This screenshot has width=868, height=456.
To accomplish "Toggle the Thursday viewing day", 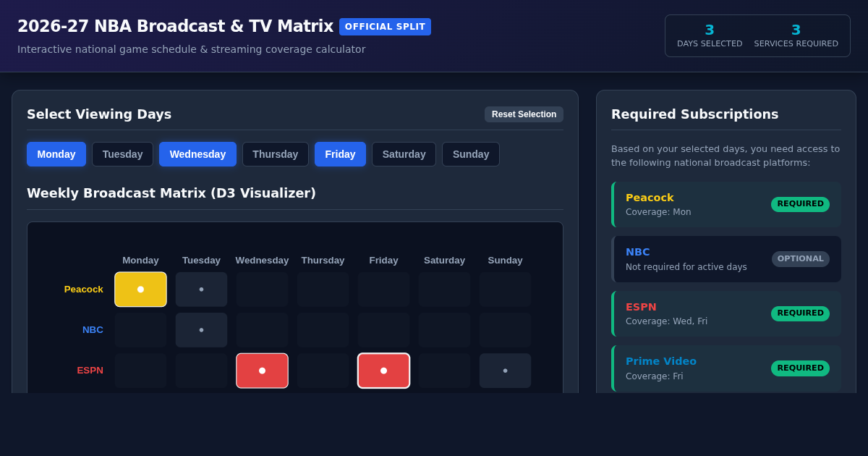I will pos(276,154).
